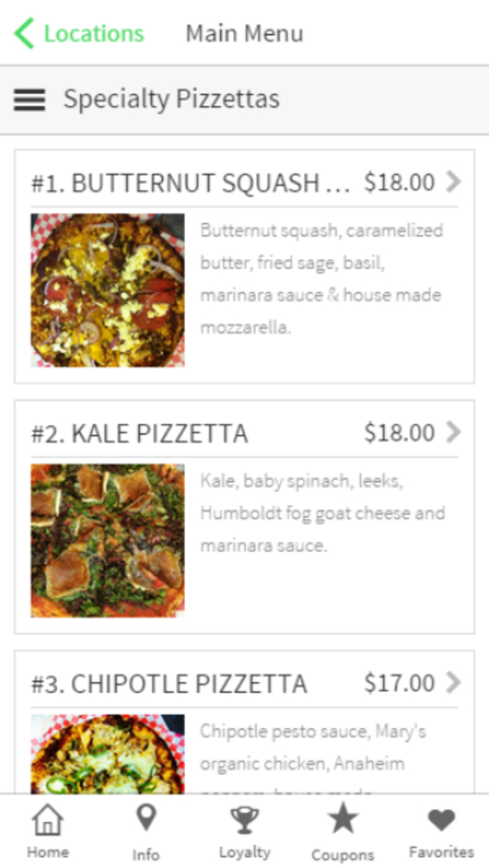
Task: Expand the Chipotle Pizzetta chevron arrow
Action: pos(454,682)
